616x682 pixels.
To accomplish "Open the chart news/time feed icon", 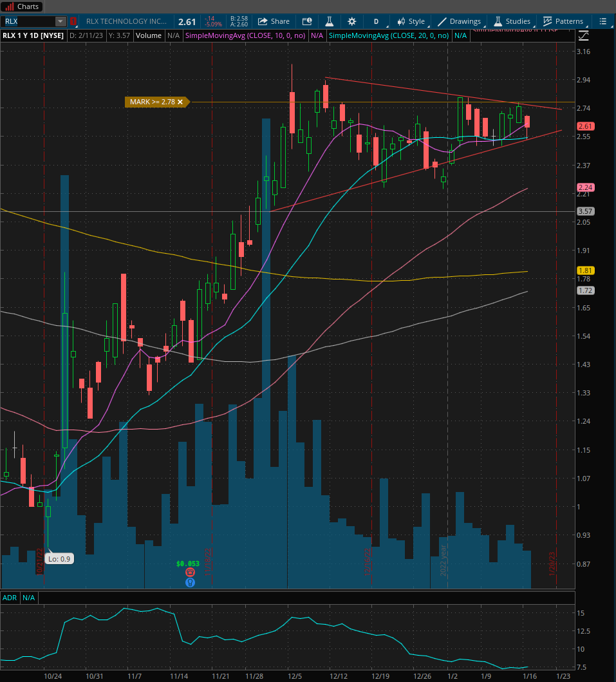I will click(307, 21).
